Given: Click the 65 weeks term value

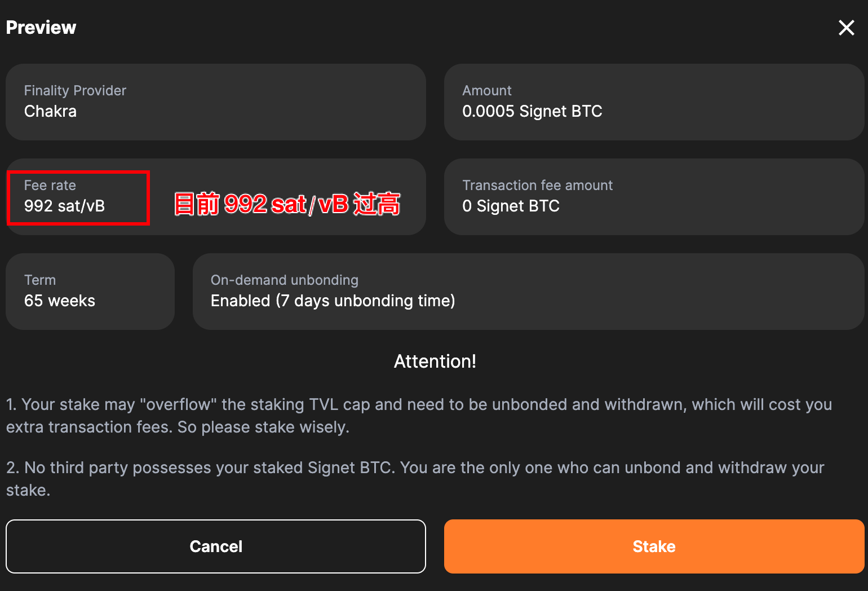Looking at the screenshot, I should point(60,301).
